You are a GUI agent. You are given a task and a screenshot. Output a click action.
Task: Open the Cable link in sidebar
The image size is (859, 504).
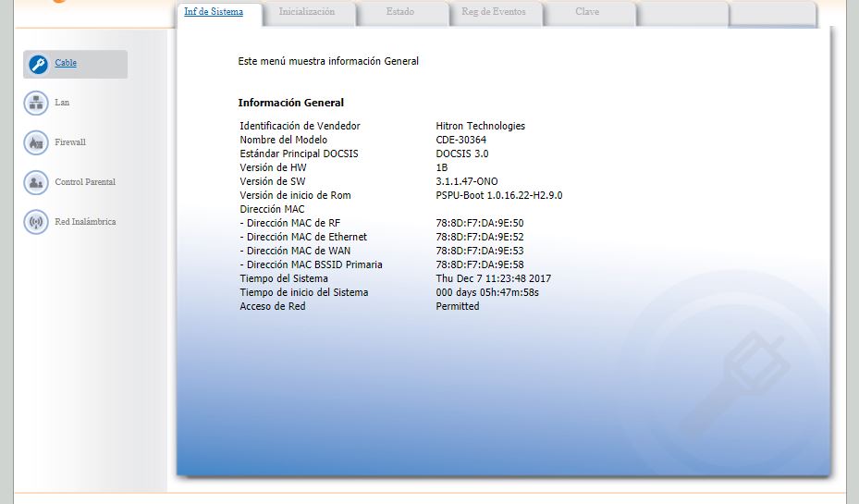coord(66,63)
